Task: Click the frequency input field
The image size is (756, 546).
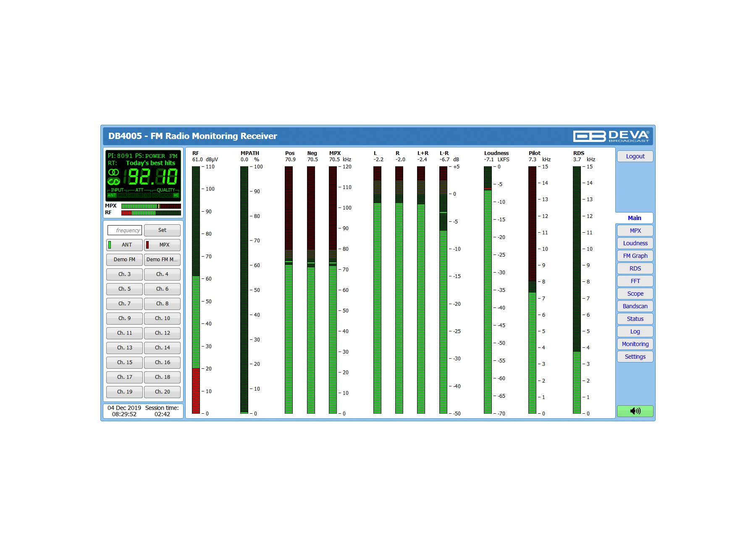Action: coord(125,230)
